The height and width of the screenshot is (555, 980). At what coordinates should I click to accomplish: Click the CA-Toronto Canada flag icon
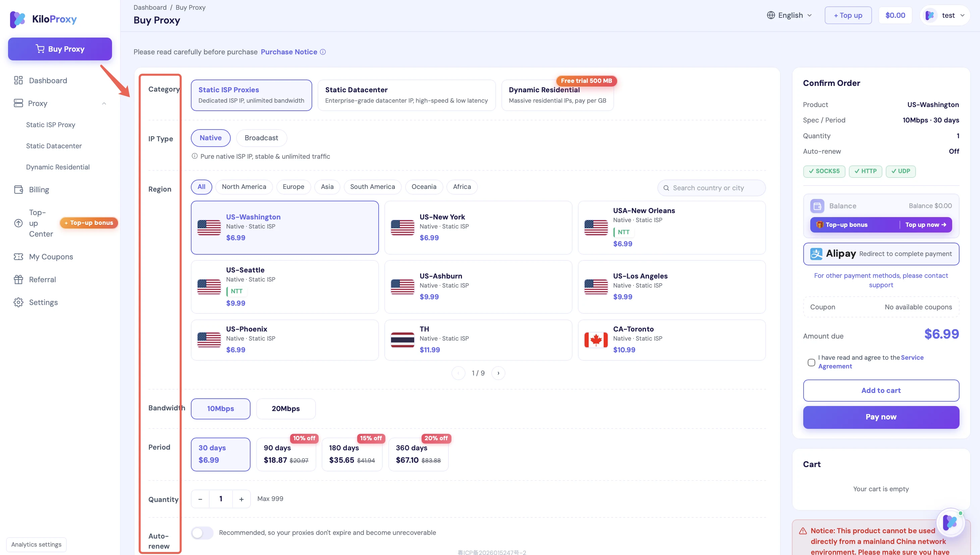pos(596,340)
